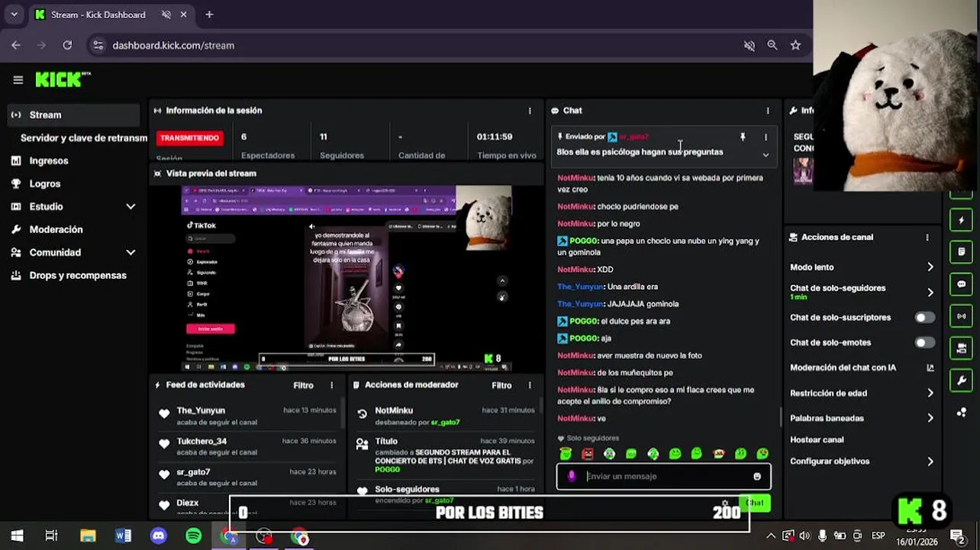980x550 pixels.
Task: Reload the browser page
Action: [x=67, y=45]
